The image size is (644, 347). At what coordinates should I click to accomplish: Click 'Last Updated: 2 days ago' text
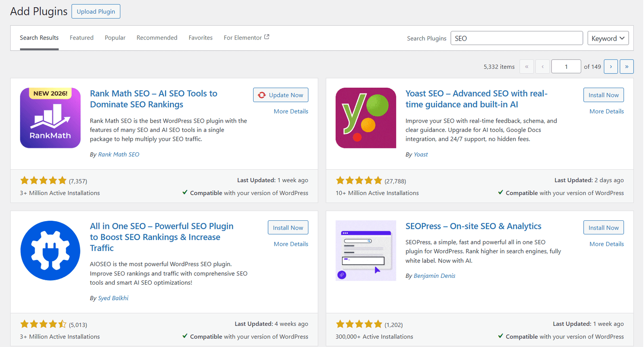tap(589, 180)
